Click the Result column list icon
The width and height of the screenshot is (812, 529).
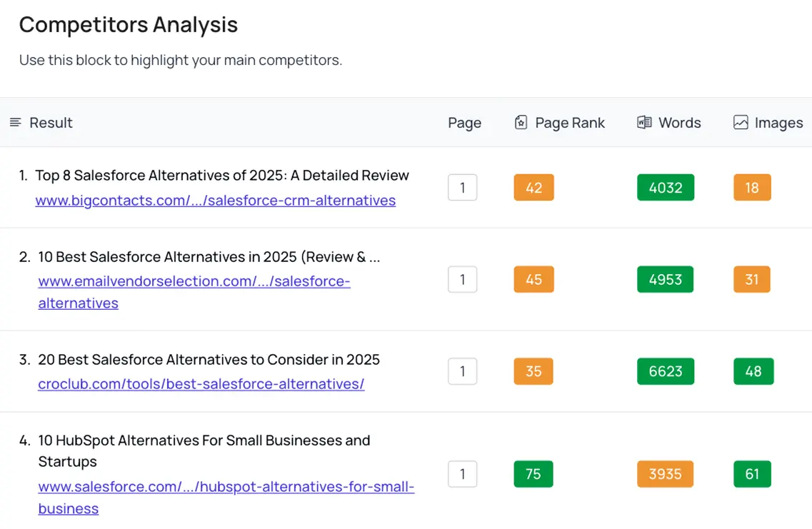coord(16,123)
